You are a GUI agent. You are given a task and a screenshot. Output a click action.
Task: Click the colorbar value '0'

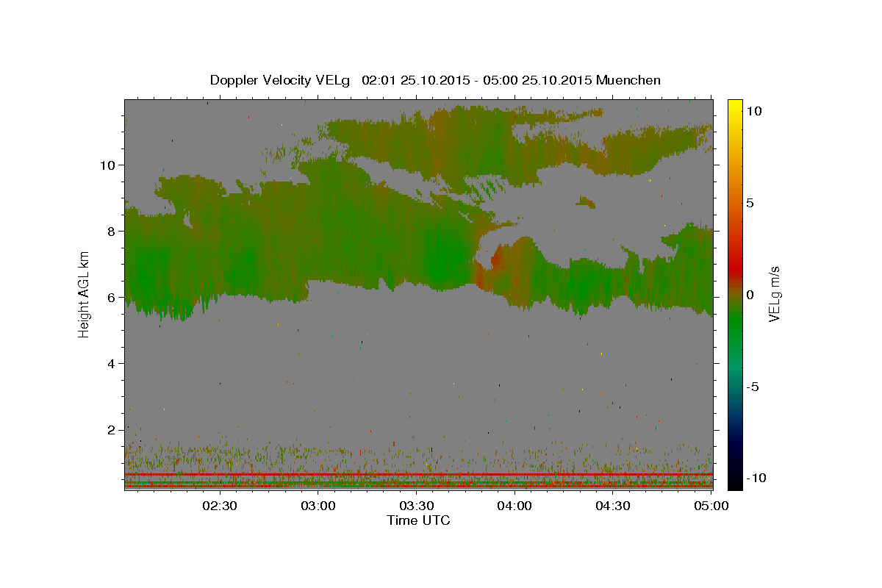[750, 295]
